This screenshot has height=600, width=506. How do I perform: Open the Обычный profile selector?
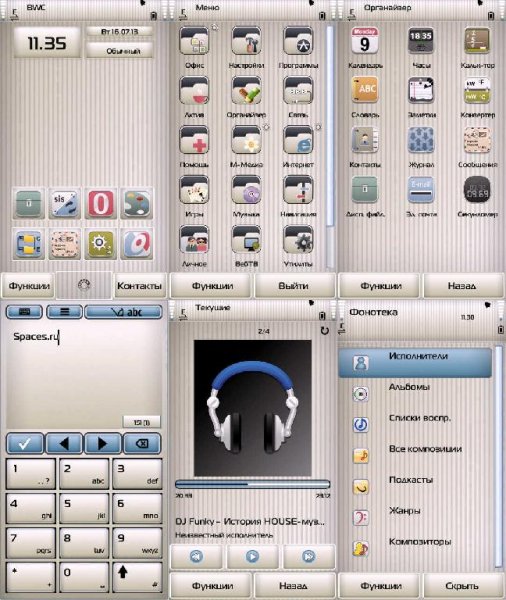[119, 51]
